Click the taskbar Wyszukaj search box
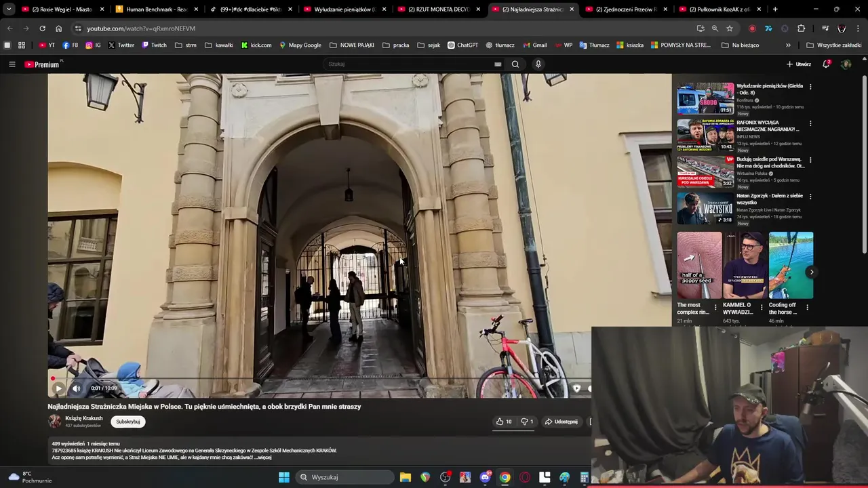This screenshot has width=868, height=488. [346, 477]
